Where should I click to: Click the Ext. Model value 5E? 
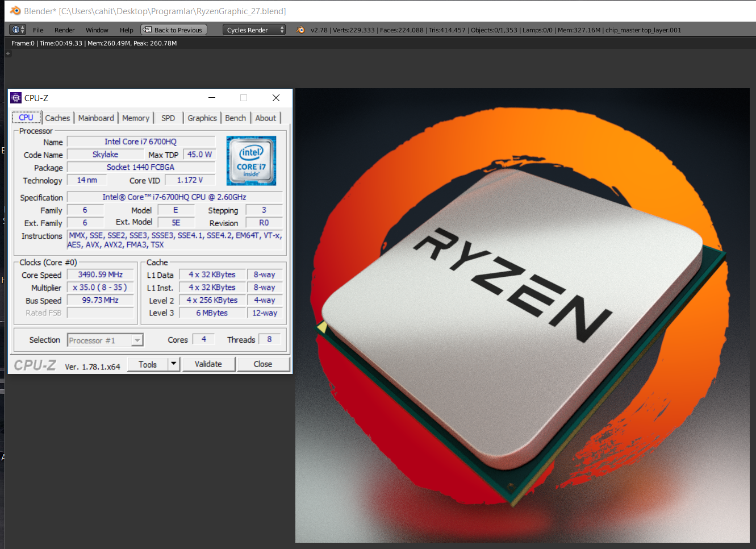point(176,223)
